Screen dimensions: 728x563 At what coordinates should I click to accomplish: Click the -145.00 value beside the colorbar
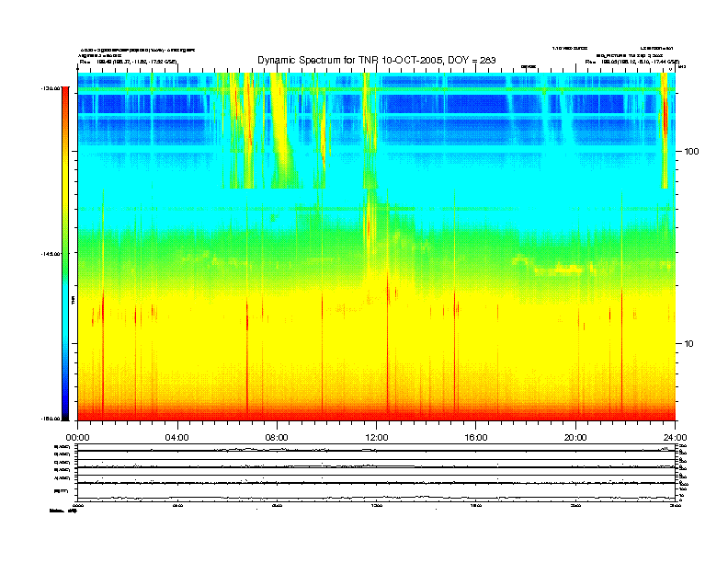(51, 254)
